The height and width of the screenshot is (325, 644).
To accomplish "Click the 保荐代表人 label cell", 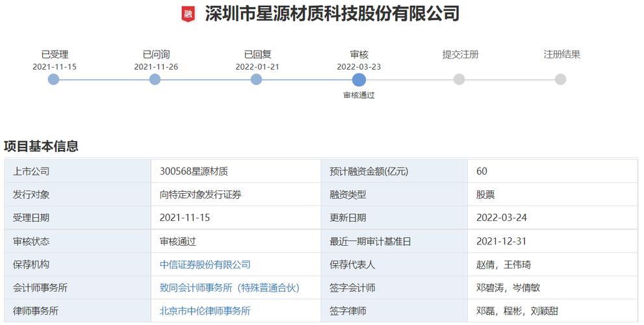I will [394, 265].
